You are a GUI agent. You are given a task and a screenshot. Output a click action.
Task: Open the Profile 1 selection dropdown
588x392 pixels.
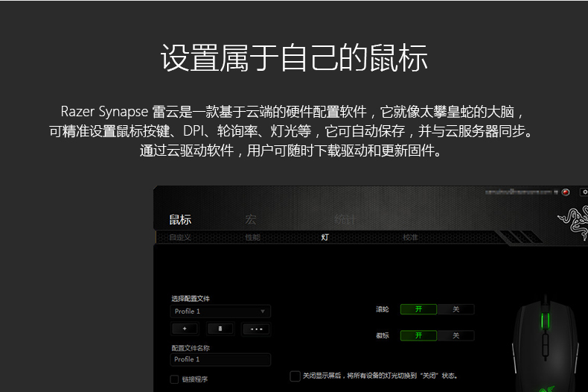tap(220, 312)
